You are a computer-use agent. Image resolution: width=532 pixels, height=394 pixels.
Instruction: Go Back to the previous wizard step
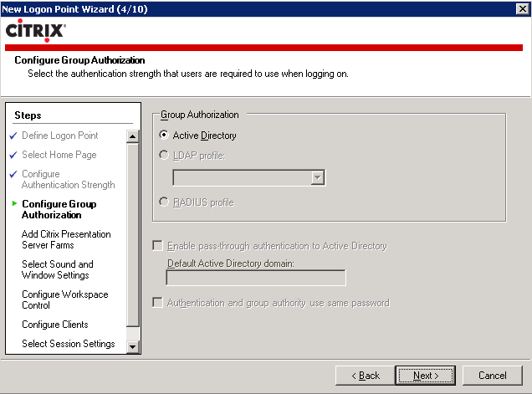click(x=366, y=376)
